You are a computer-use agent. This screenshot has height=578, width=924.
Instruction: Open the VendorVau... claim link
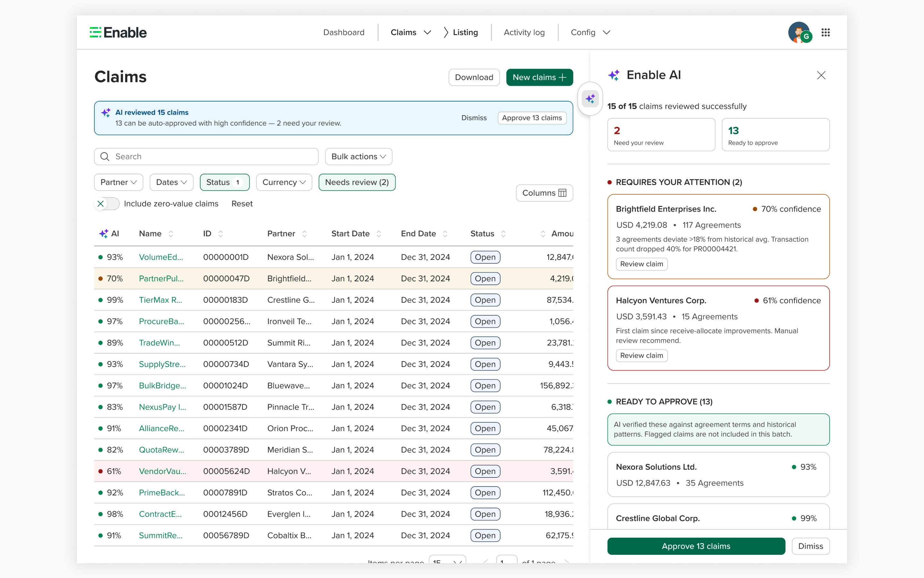pos(163,471)
